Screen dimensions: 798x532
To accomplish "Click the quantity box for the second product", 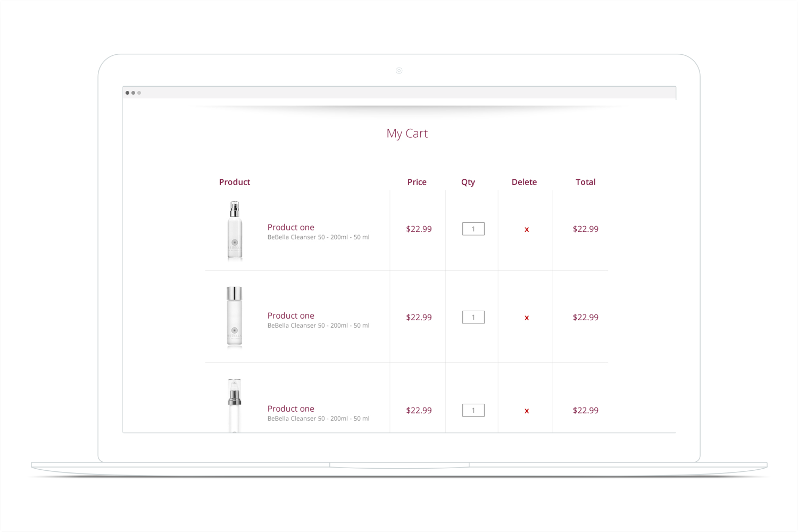I will [x=473, y=317].
